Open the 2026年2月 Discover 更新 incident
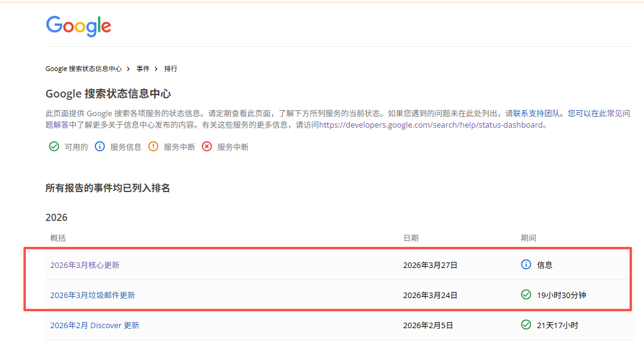This screenshot has height=345, width=644. pos(95,325)
